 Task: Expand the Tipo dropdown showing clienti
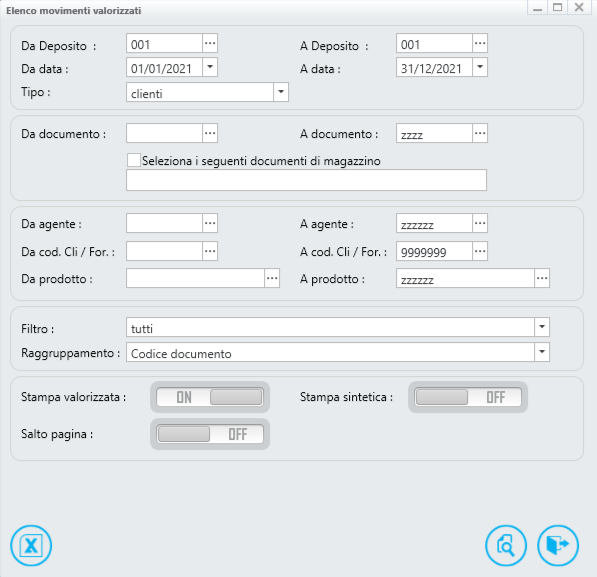point(281,92)
